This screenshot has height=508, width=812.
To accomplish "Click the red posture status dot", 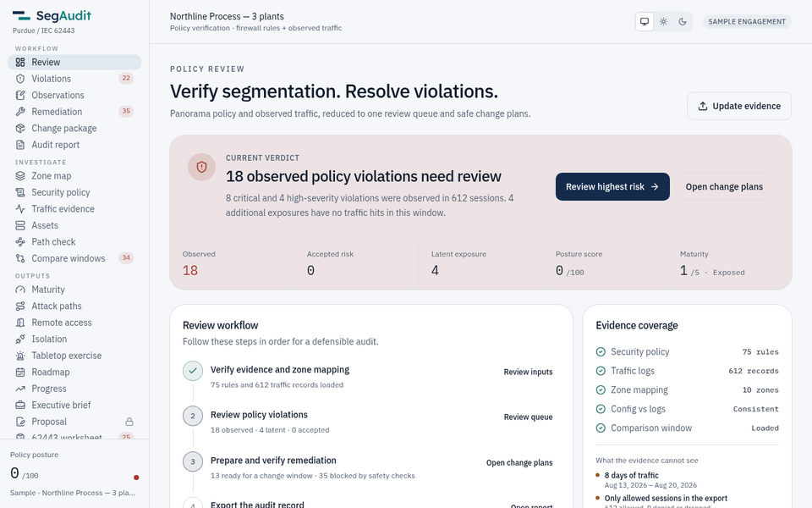I will click(136, 478).
